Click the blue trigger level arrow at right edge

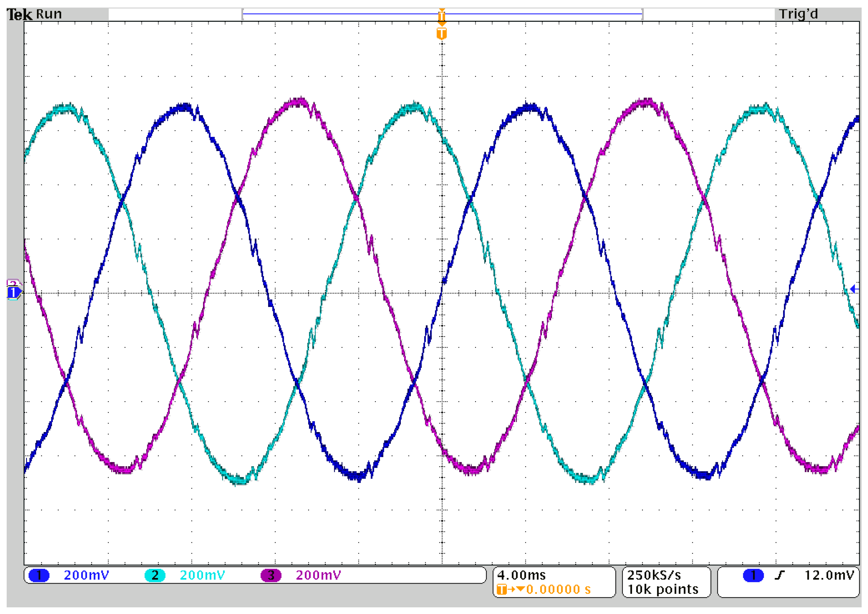point(854,289)
